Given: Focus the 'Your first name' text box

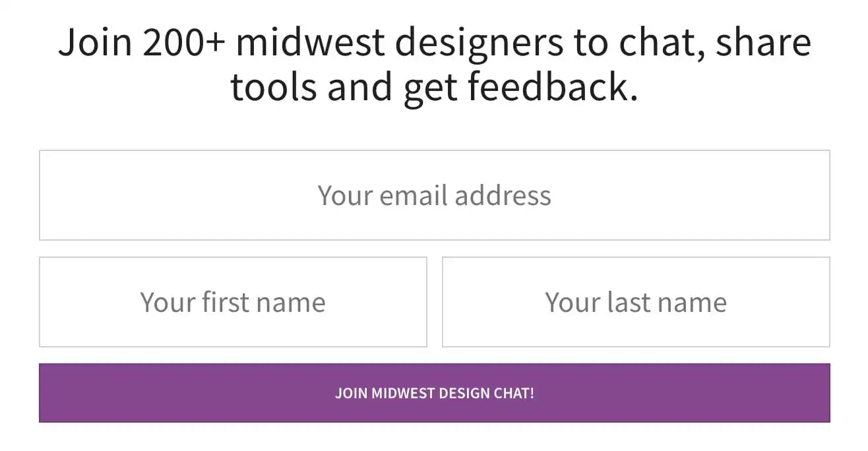Looking at the screenshot, I should click(233, 302).
